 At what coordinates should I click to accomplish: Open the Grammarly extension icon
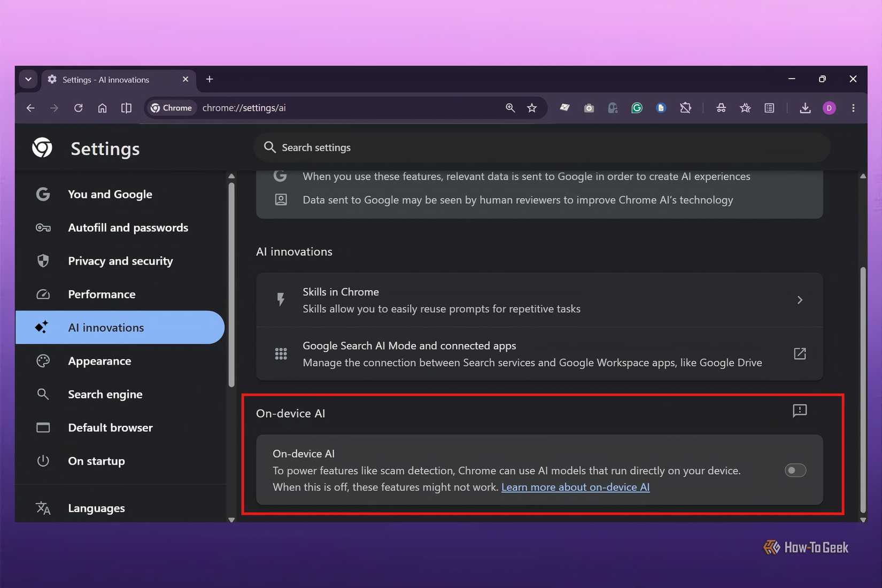(x=637, y=108)
